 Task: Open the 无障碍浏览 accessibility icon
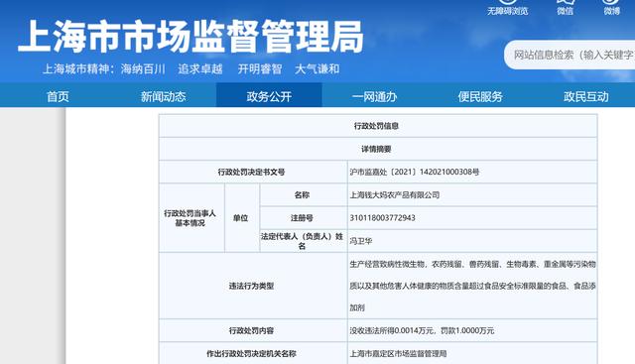[x=507, y=7]
